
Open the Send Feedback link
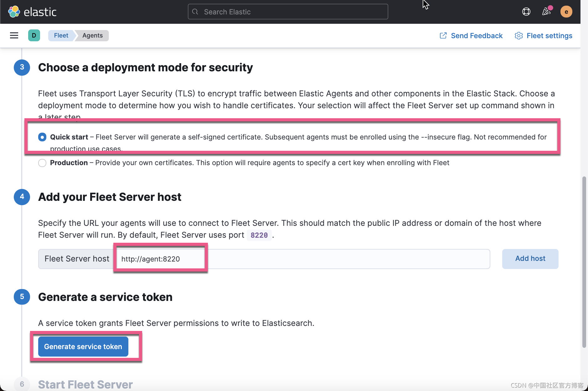click(471, 36)
